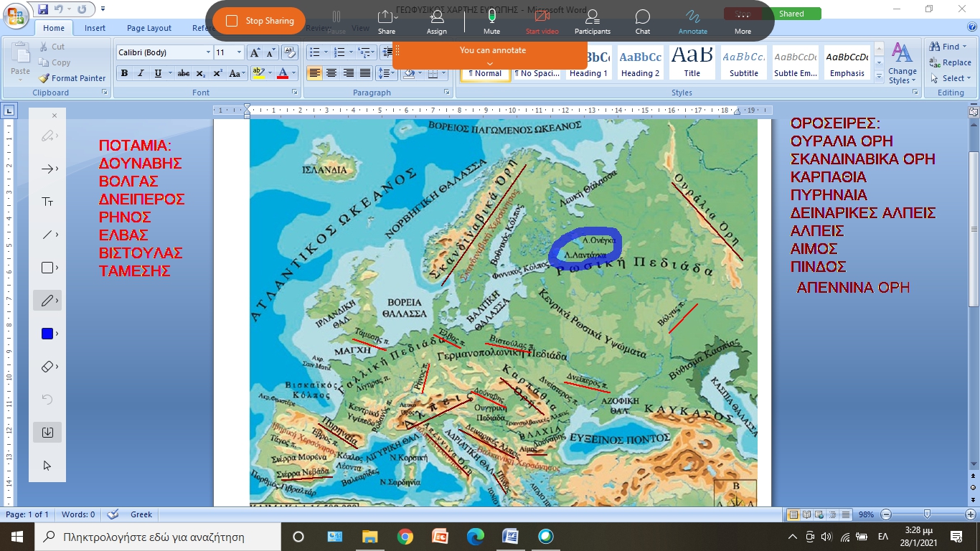Screen dimensions: 980x551
Task: Click the zoom slider handle
Action: pyautogui.click(x=927, y=514)
